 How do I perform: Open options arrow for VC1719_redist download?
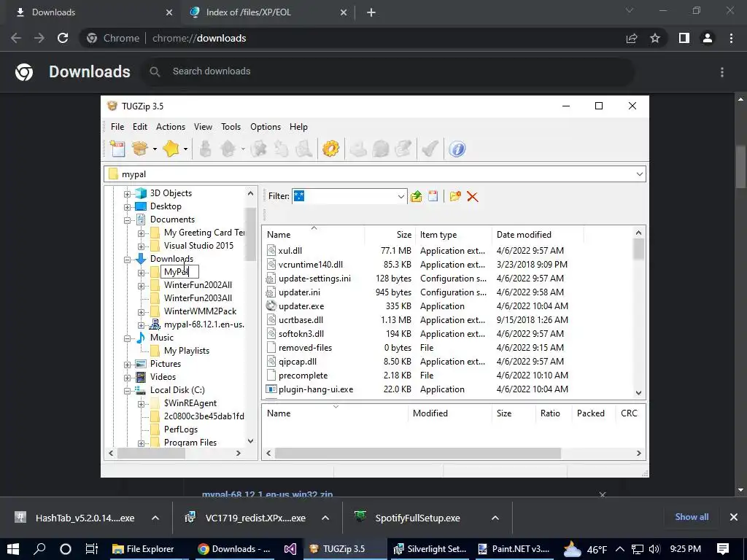[x=325, y=518]
